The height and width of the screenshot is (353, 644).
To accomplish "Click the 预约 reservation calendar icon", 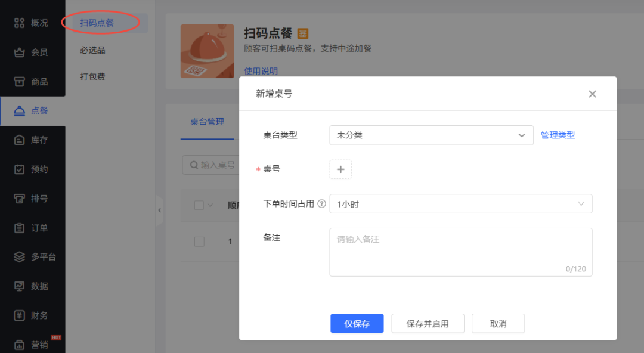I will tap(20, 169).
